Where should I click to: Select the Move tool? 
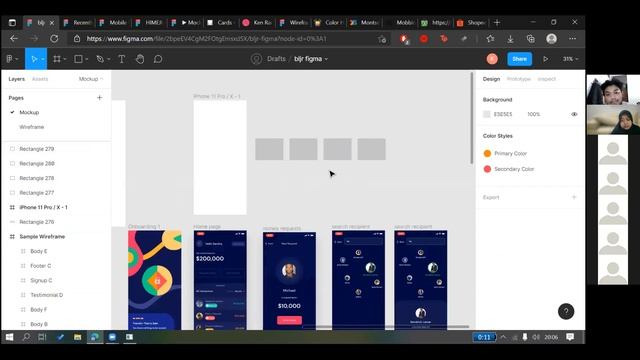click(34, 59)
